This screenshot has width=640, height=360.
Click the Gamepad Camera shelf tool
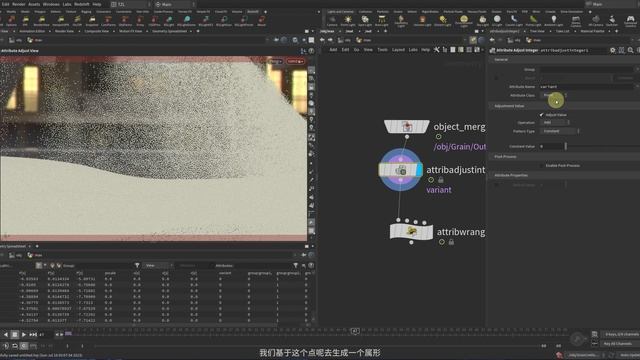[x=630, y=21]
